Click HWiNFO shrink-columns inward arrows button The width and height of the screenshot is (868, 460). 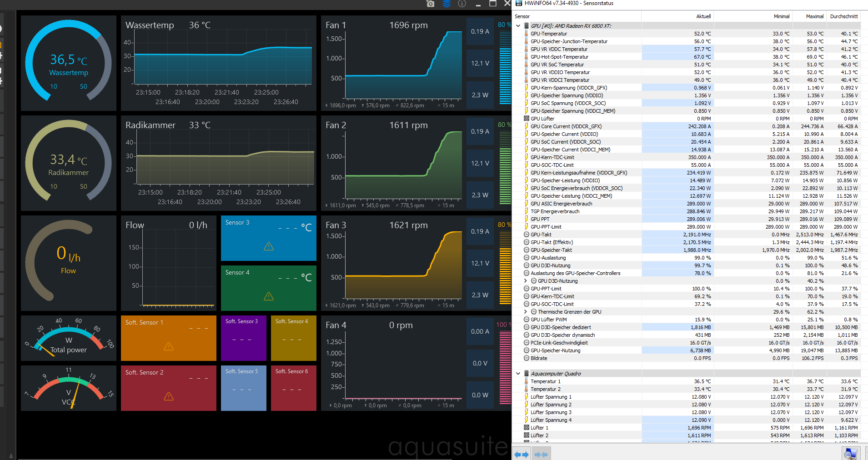541,454
